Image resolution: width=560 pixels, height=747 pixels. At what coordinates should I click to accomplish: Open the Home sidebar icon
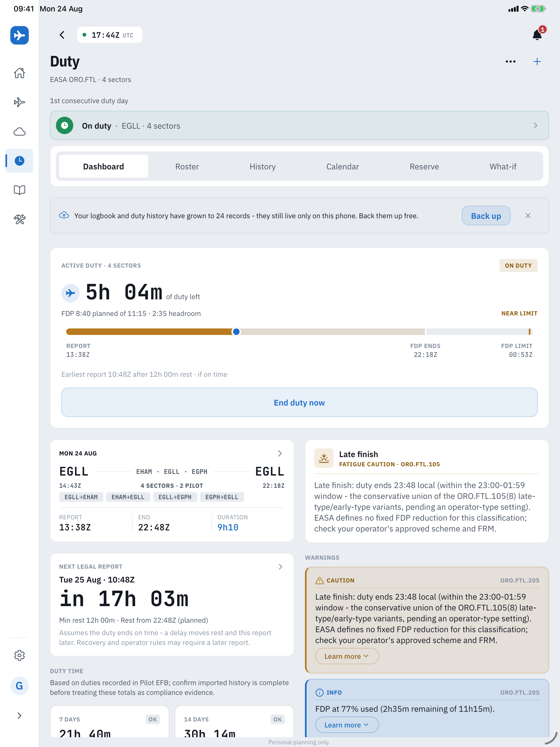click(x=19, y=73)
